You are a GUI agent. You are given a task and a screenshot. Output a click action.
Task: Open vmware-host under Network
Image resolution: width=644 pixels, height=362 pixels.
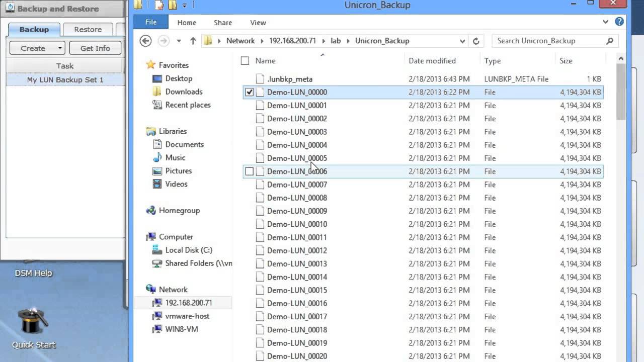click(187, 316)
